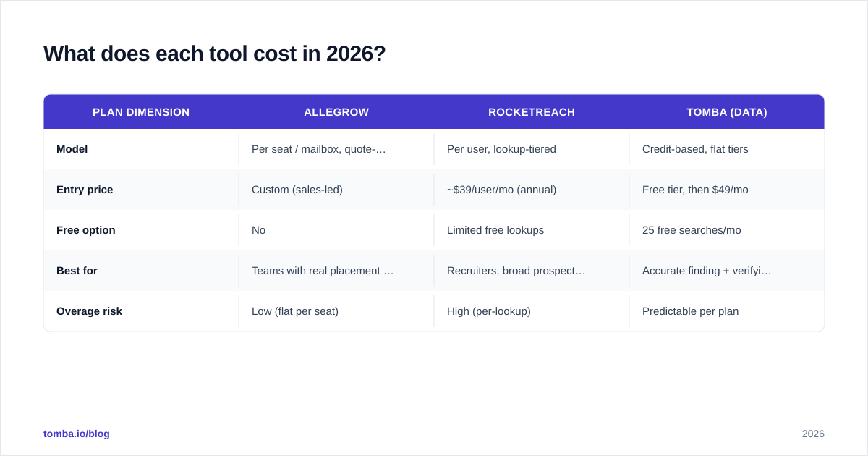Viewport: 868px width, 456px height.
Task: Click the 'Model' row label
Action: 72,149
